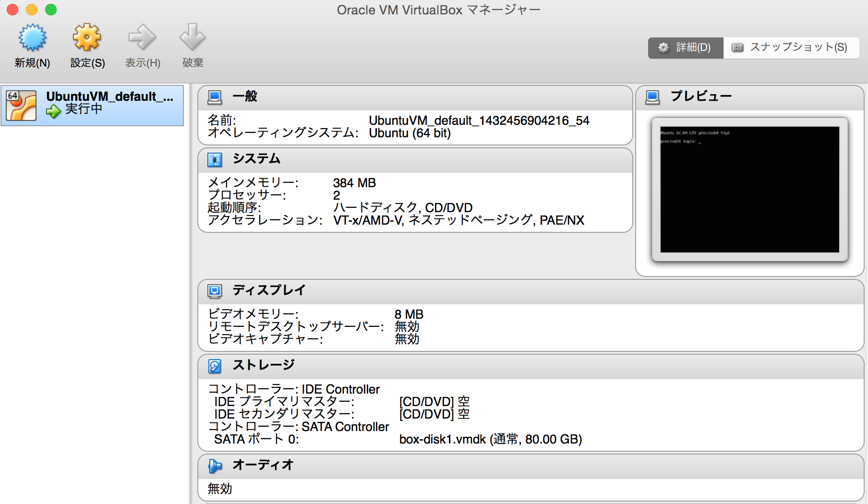Switch to the Details (詳細(D)) tab
The height and width of the screenshot is (504, 868).
pyautogui.click(x=686, y=48)
